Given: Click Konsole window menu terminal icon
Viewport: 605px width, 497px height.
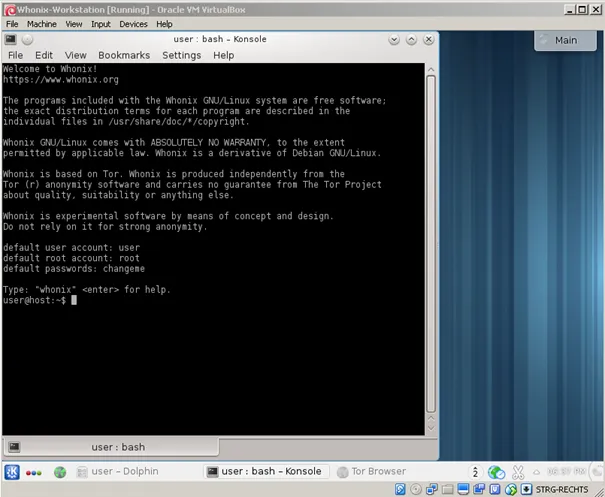Looking at the screenshot, I should [x=10, y=39].
